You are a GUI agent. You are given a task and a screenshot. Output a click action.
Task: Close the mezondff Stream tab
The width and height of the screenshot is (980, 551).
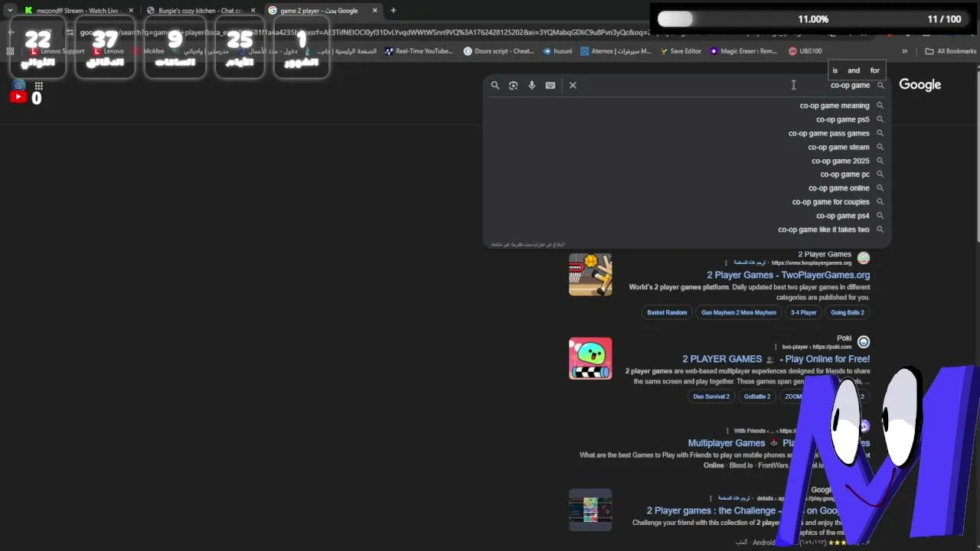click(131, 11)
